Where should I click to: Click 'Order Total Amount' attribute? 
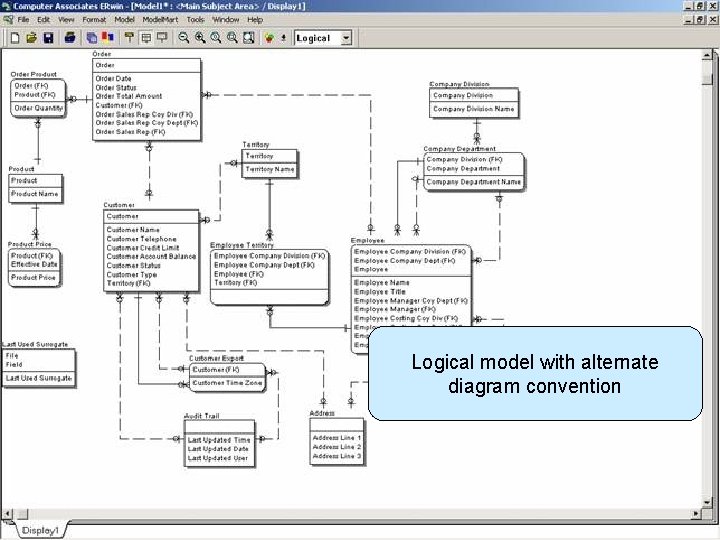129,96
